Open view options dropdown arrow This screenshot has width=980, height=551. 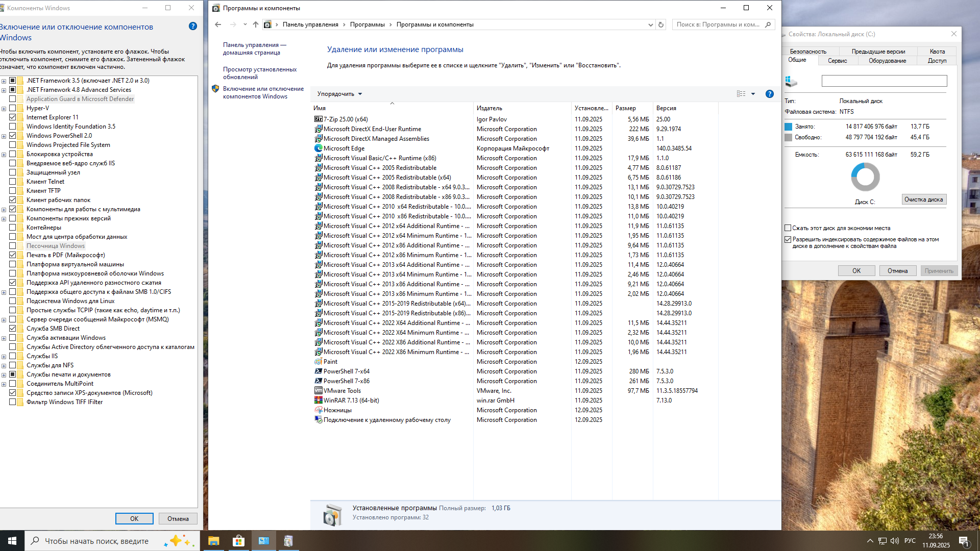tap(753, 94)
